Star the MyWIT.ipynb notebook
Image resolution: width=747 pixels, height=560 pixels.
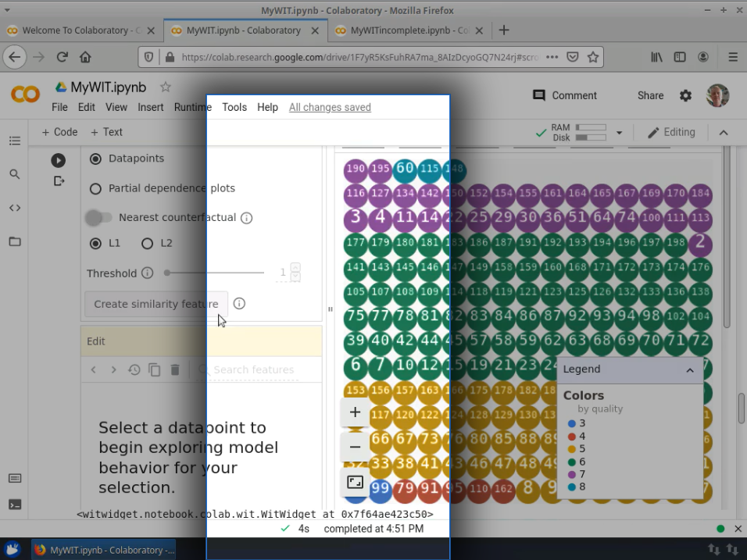tap(166, 87)
